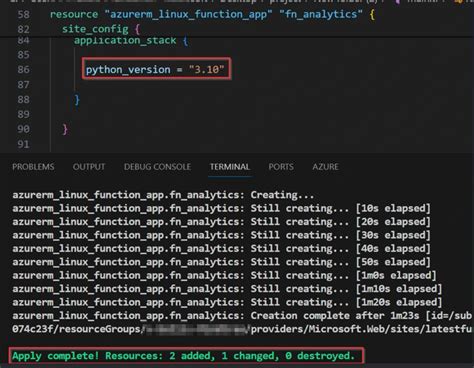Click closing brace on line 90
The width and height of the screenshot is (474, 368).
click(x=65, y=129)
